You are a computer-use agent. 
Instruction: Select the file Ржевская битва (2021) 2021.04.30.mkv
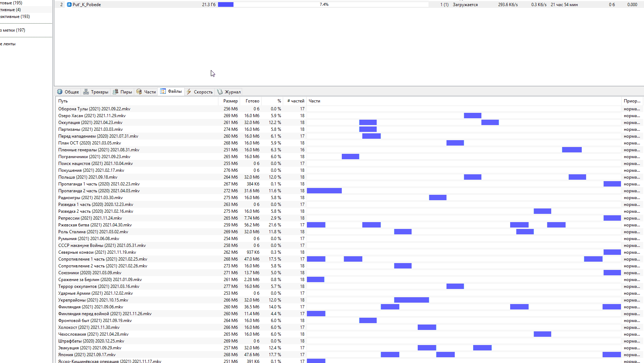[95, 225]
